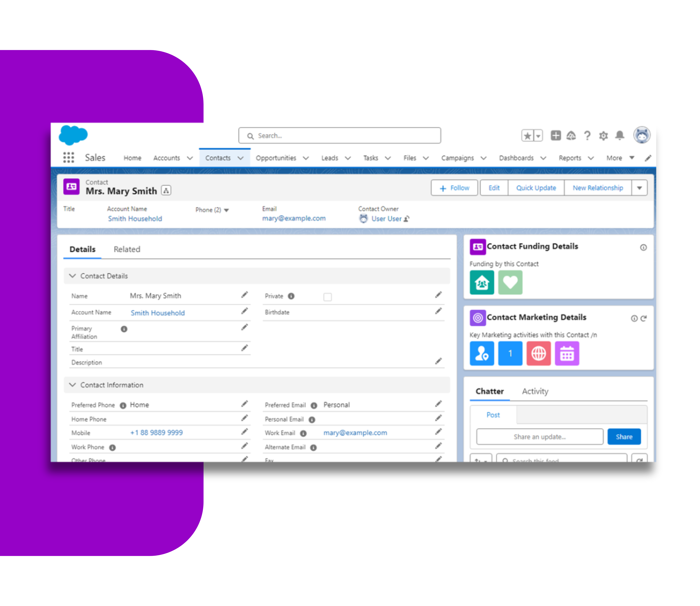Toggle the Private checkbox
This screenshot has width=700, height=606.
point(327,297)
